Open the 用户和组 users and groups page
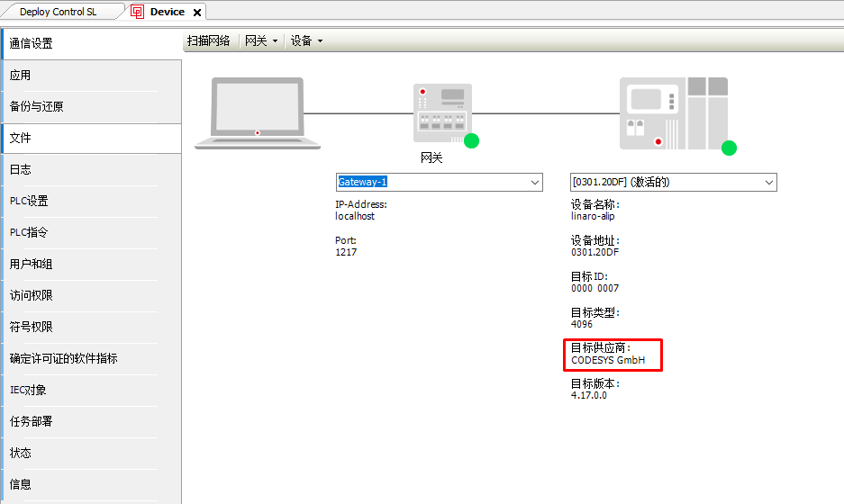 92,264
